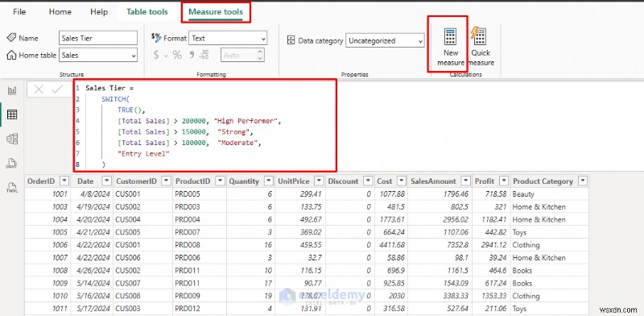Switch to the Home tab
This screenshot has height=316, width=644.
click(x=60, y=12)
